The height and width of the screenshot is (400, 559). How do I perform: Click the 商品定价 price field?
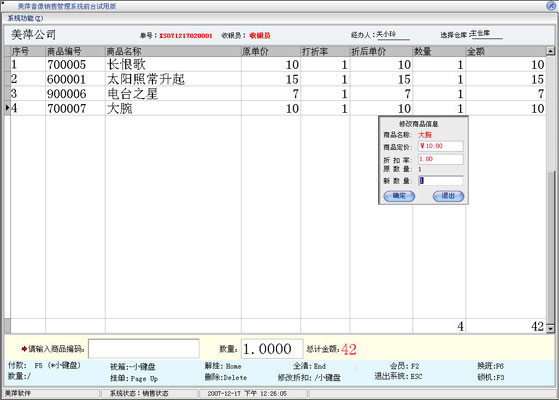441,146
